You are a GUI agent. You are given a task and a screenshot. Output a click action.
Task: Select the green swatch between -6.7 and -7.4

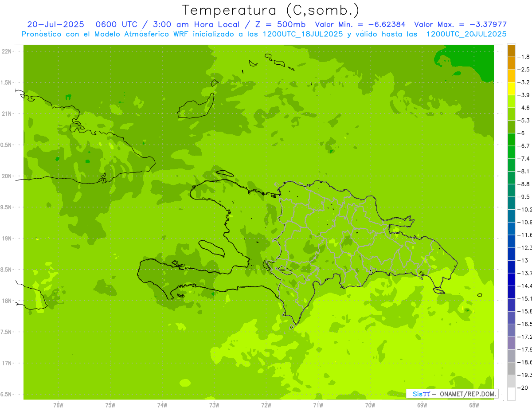click(x=511, y=152)
